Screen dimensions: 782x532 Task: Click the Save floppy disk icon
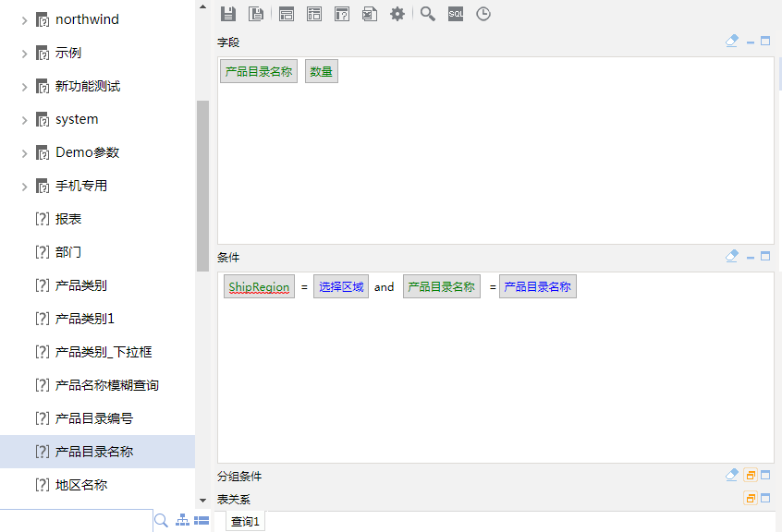pyautogui.click(x=228, y=14)
